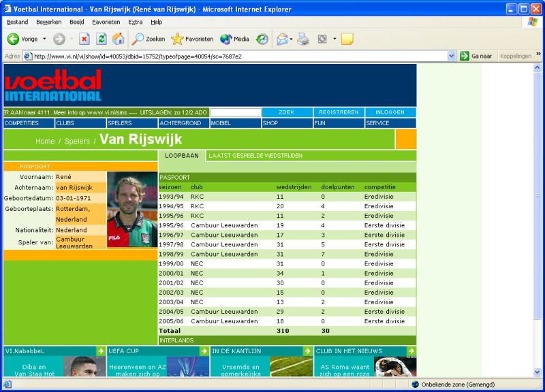Open SERVICE navigation item
545x392 pixels.
tap(390, 123)
